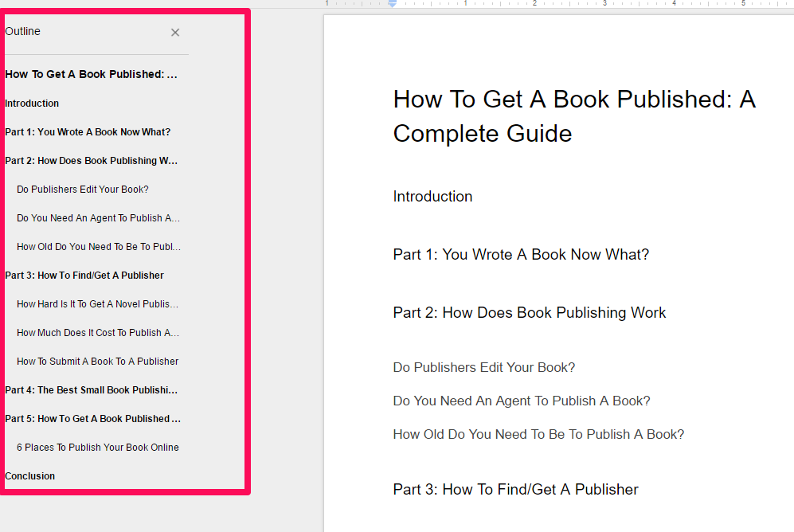Click the main title heading on the document page
This screenshot has width=794, height=532.
click(x=573, y=116)
